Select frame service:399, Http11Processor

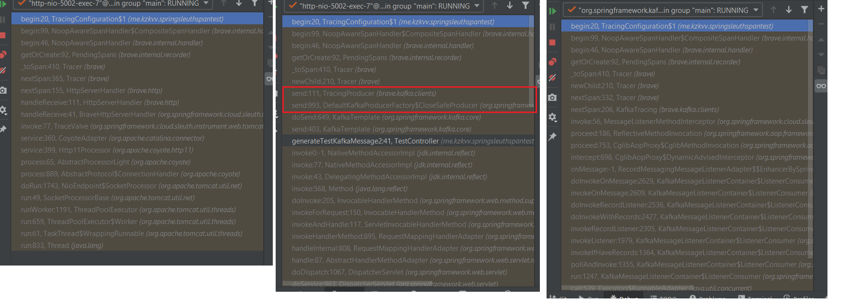coord(137,150)
